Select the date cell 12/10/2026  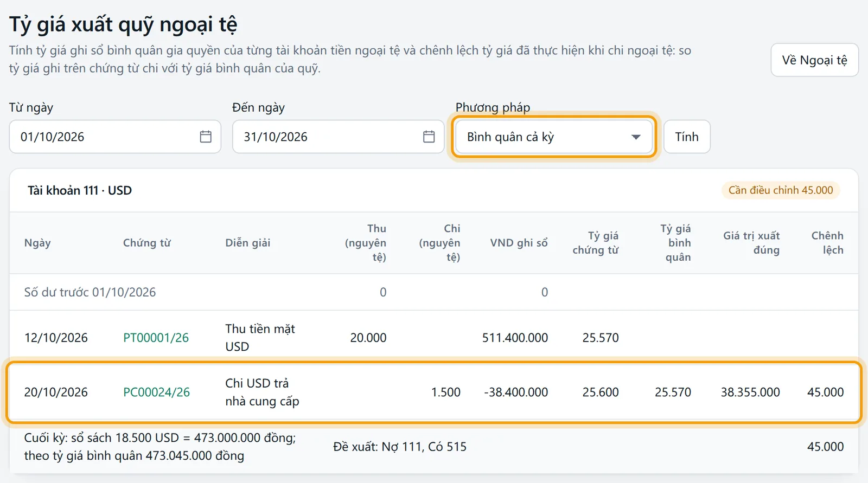click(56, 338)
